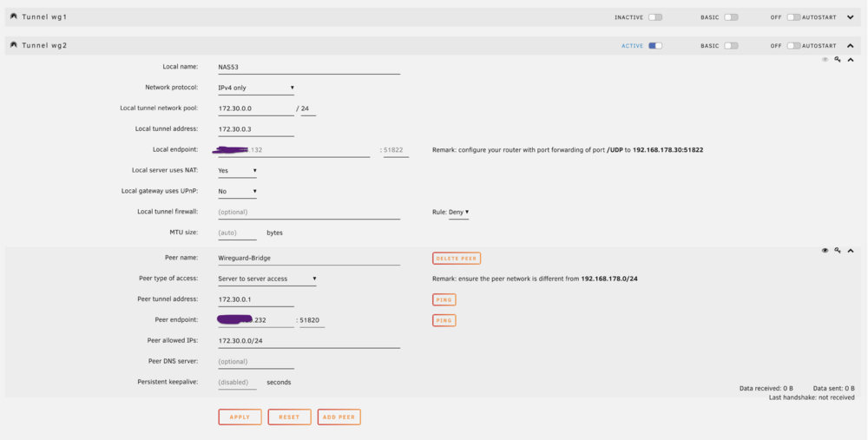
Task: Activate the Tunnel wg1 Inactive switch
Action: [655, 17]
